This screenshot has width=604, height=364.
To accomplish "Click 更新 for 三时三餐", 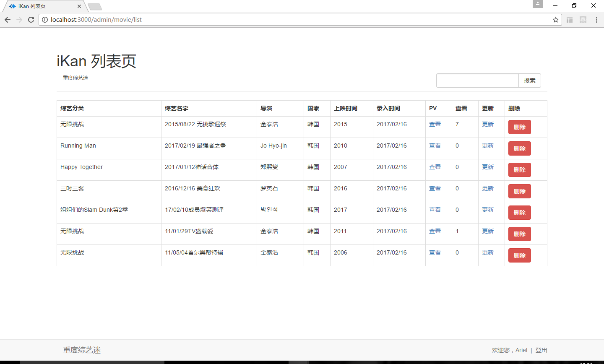I will tap(488, 188).
